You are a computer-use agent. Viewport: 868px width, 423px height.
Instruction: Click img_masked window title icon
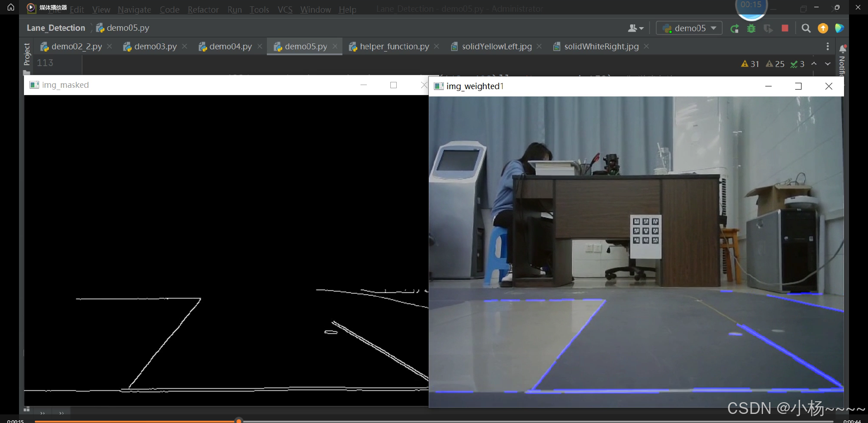tap(34, 85)
